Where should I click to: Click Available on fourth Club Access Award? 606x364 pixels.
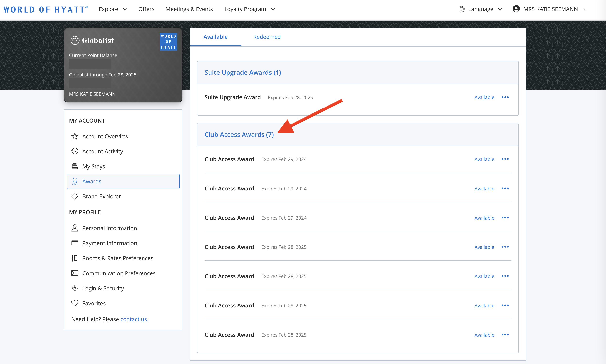484,247
